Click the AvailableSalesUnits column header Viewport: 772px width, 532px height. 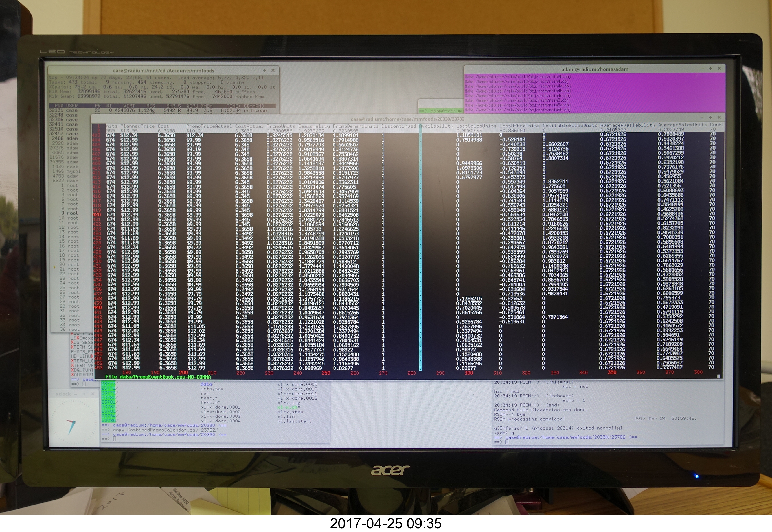(570, 125)
